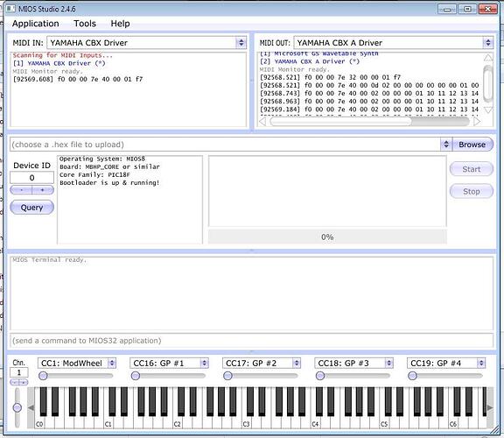This screenshot has height=438, width=504.
Task: Click the Browse button
Action: (x=472, y=145)
